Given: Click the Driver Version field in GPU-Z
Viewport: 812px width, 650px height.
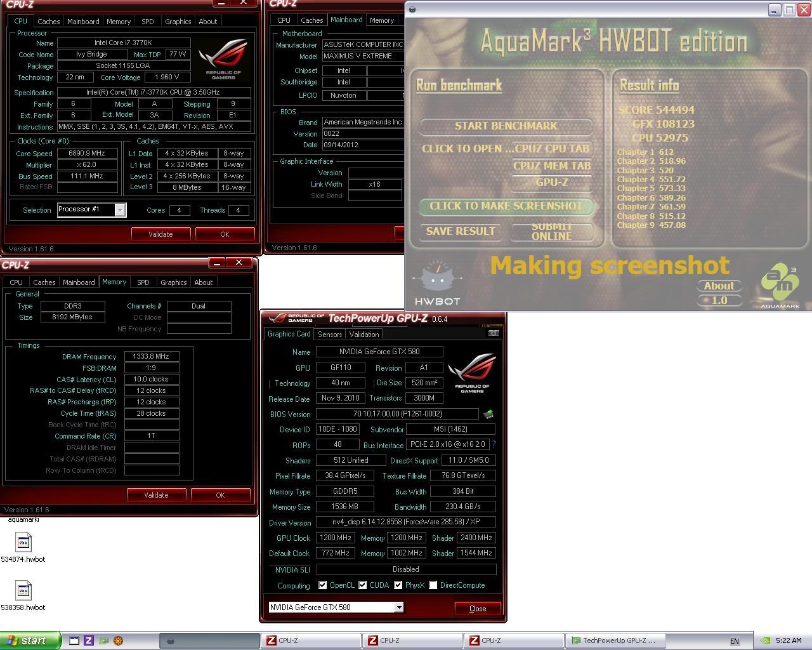Looking at the screenshot, I should coord(406,522).
